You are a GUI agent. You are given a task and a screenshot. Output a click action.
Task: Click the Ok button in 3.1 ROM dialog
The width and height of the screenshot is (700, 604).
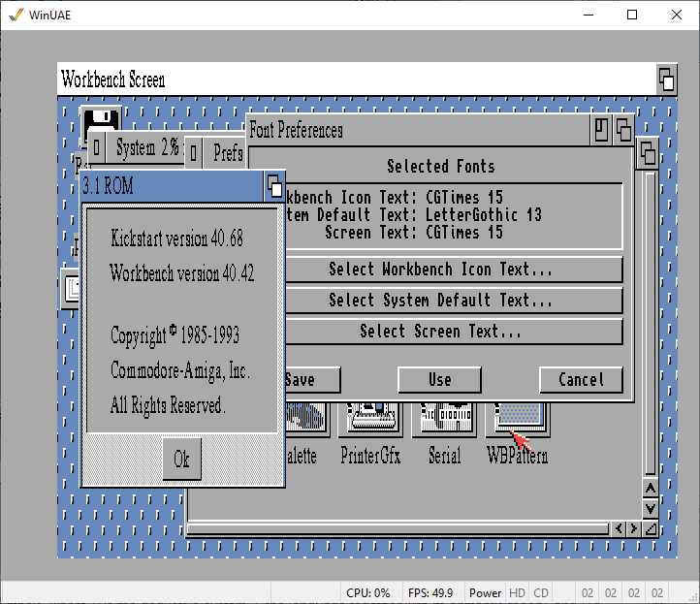point(181,459)
